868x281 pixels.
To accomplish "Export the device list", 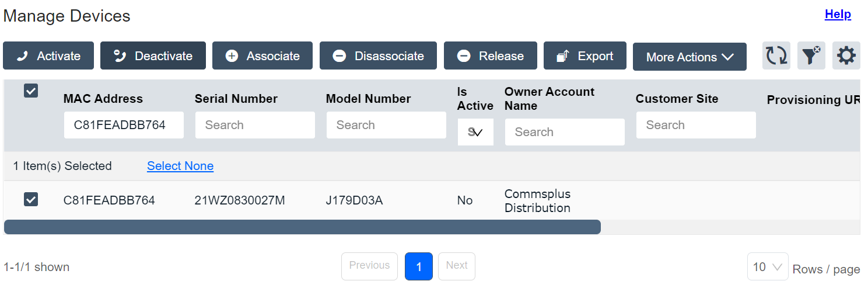I will point(585,56).
